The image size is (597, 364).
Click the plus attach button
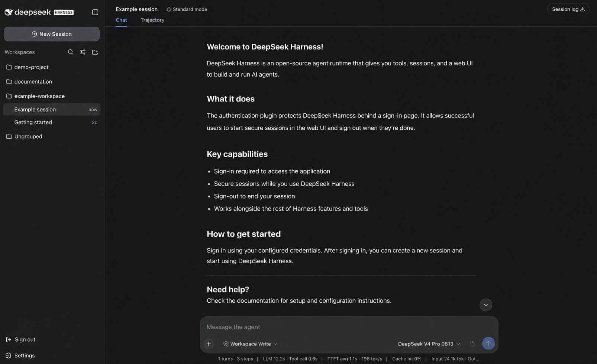click(x=209, y=344)
